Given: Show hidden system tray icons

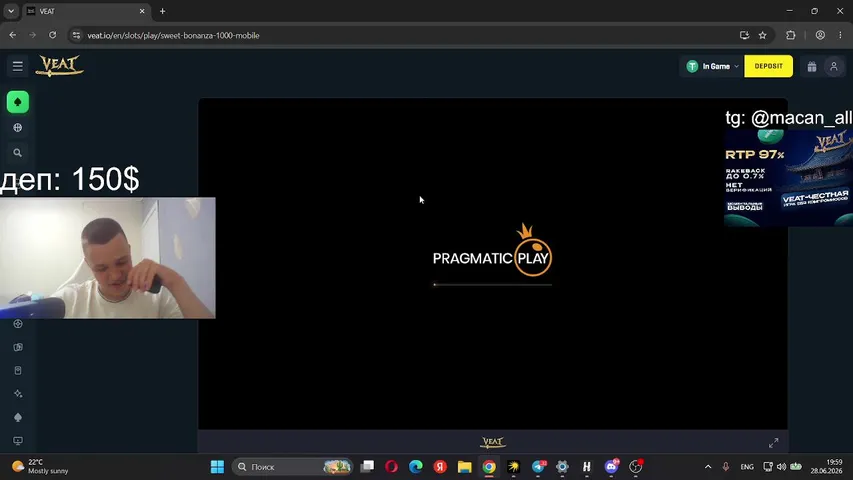Looking at the screenshot, I should click(x=708, y=467).
